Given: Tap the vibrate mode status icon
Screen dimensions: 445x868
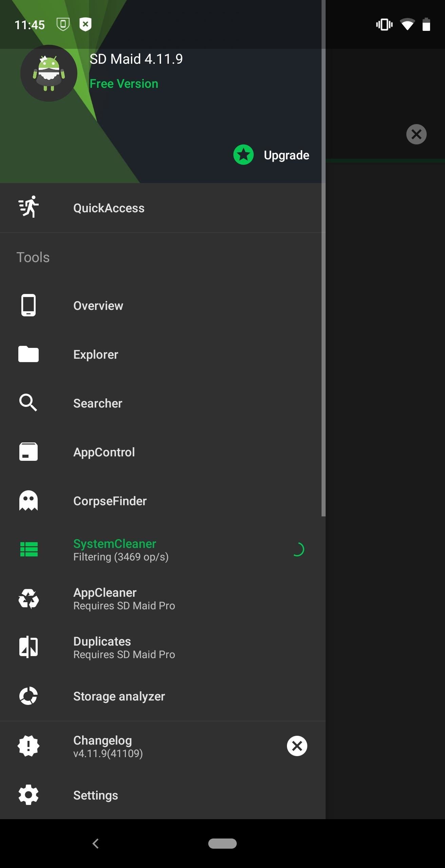Looking at the screenshot, I should (x=384, y=24).
